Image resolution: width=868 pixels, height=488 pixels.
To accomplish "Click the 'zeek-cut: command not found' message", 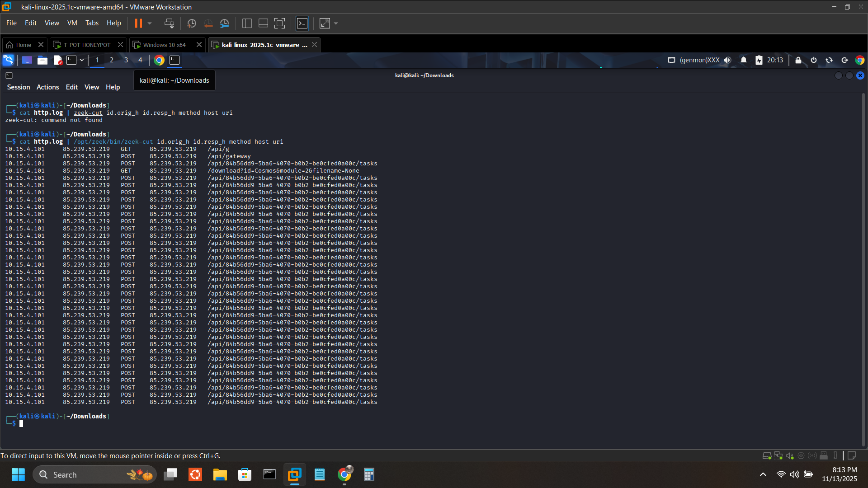I will 54,120.
